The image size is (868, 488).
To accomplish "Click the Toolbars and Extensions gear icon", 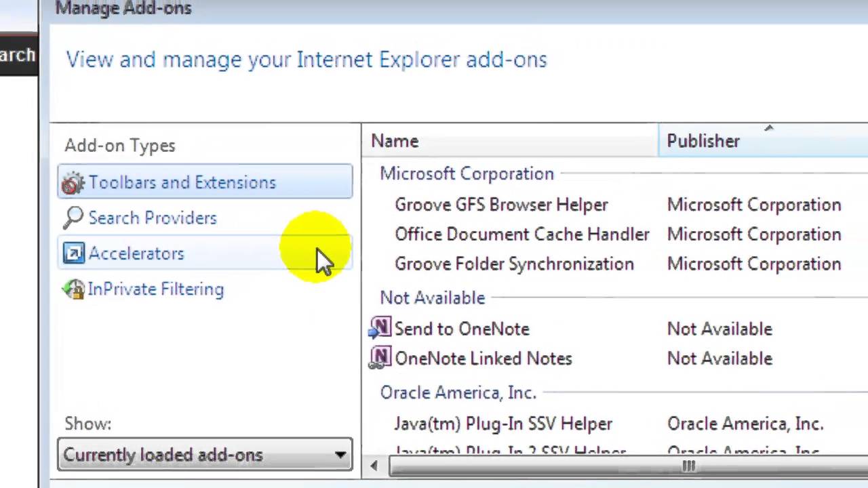I will [x=73, y=183].
